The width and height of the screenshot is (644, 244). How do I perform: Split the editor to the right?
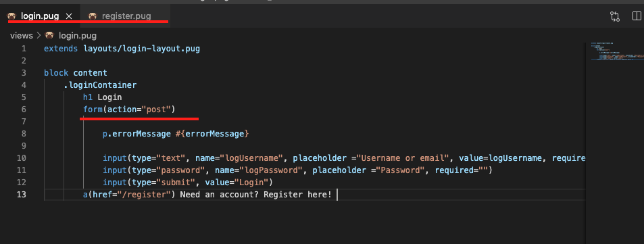pyautogui.click(x=637, y=16)
